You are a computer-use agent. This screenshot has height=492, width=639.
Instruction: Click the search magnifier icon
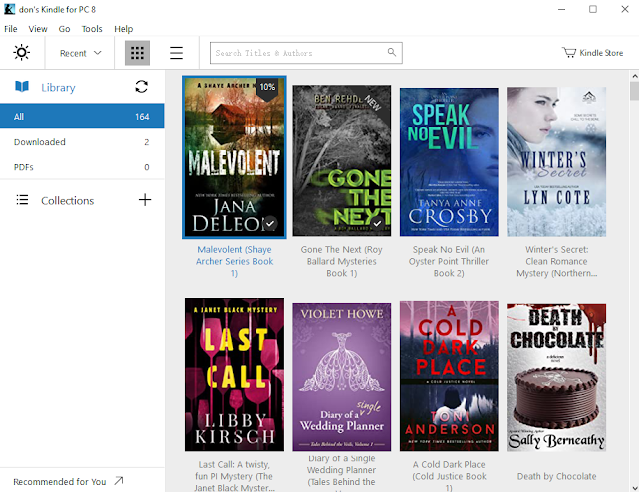(x=392, y=52)
